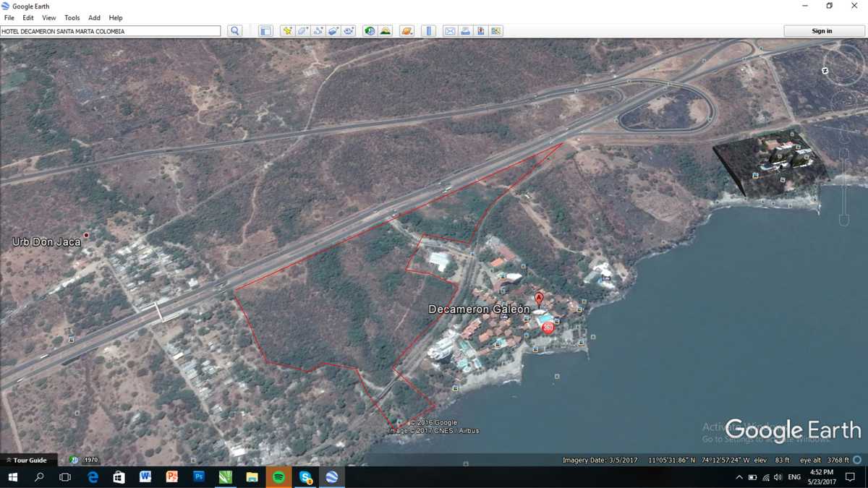This screenshot has height=488, width=868.
Task: Add a placemark with the pushpin icon
Action: (x=287, y=31)
